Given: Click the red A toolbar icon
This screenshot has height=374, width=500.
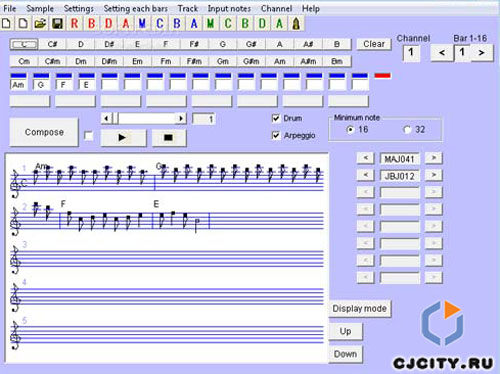Looking at the screenshot, I should 126,24.
